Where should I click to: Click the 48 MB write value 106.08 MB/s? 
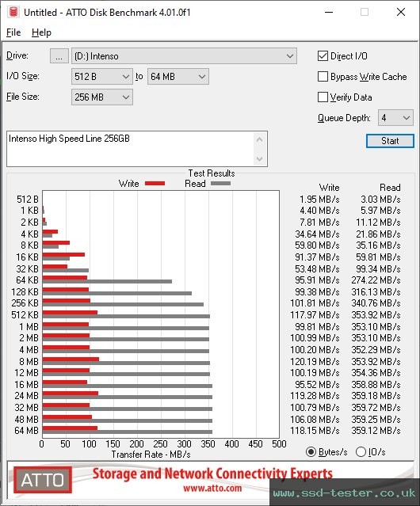tap(315, 419)
